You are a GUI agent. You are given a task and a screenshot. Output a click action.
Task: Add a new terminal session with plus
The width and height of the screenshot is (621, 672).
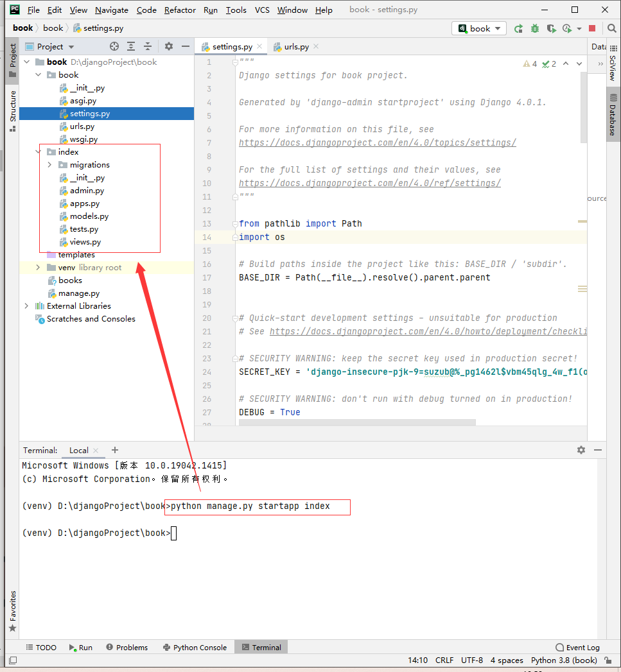point(115,450)
